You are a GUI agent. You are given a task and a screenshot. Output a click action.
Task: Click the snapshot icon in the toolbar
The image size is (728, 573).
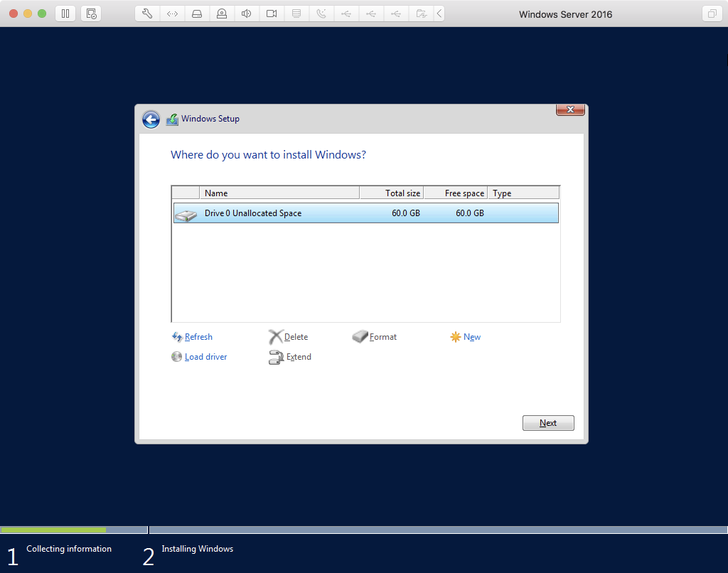coord(91,14)
